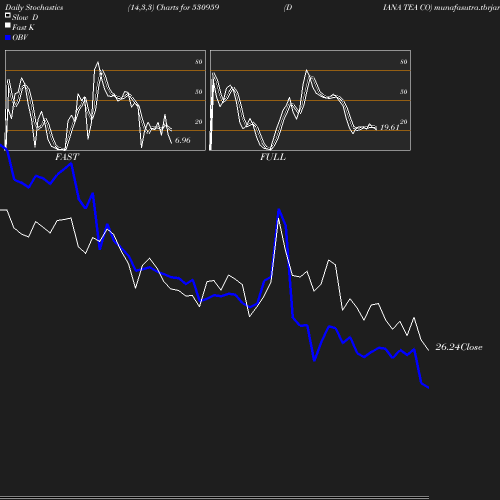Click the '6.96' value in FAST chart
Screen dimensions: 500x500
(x=183, y=140)
